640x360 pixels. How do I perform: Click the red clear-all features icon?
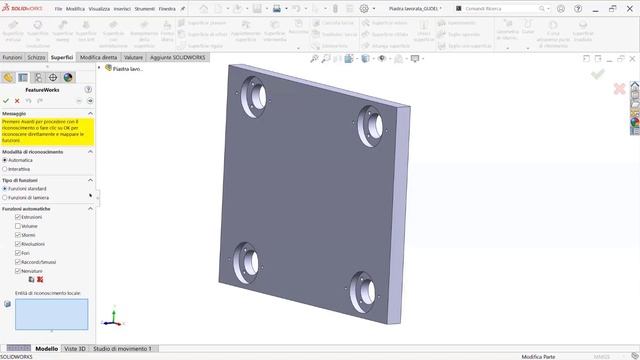[40, 280]
